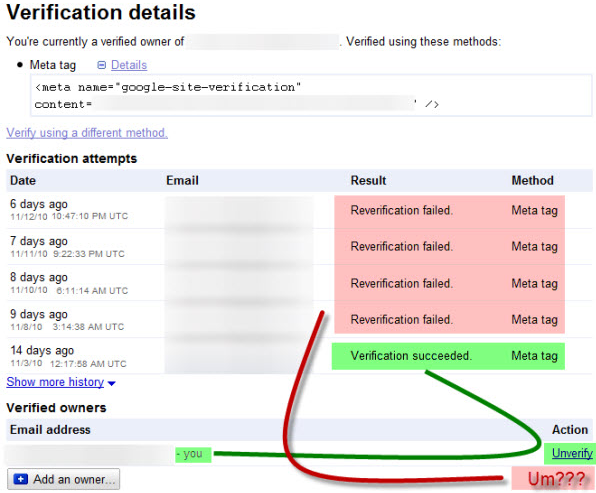
Task: Click the Verification succeeded result
Action: [411, 356]
